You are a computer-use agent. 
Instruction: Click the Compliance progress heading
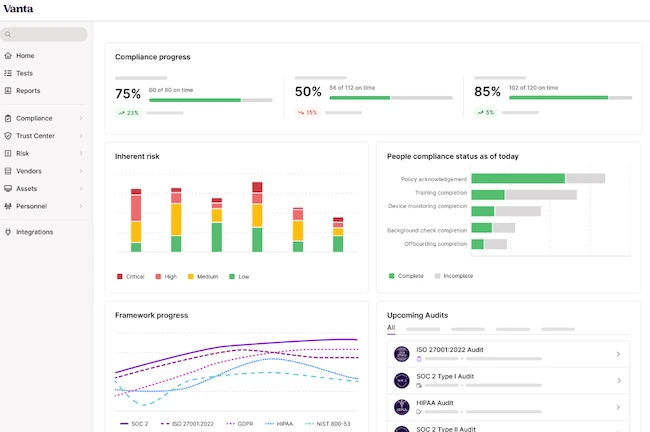[153, 57]
